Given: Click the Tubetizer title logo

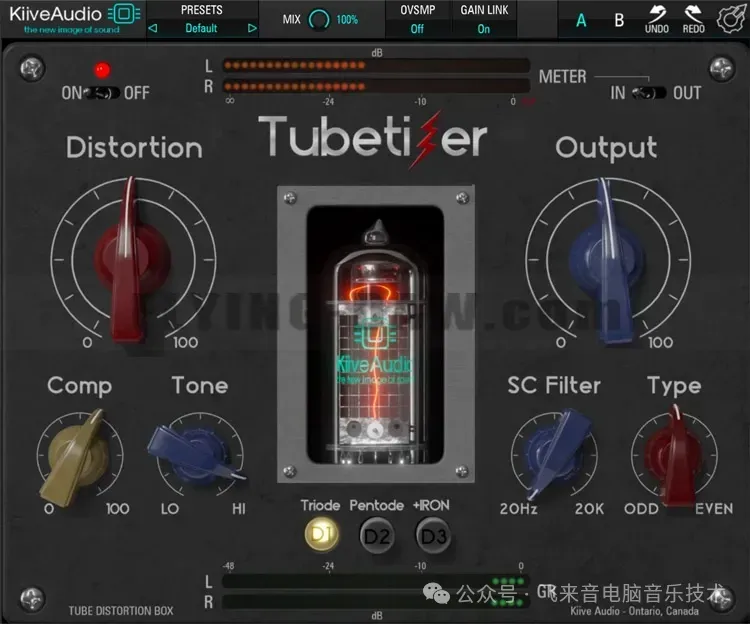Looking at the screenshot, I should point(373,139).
